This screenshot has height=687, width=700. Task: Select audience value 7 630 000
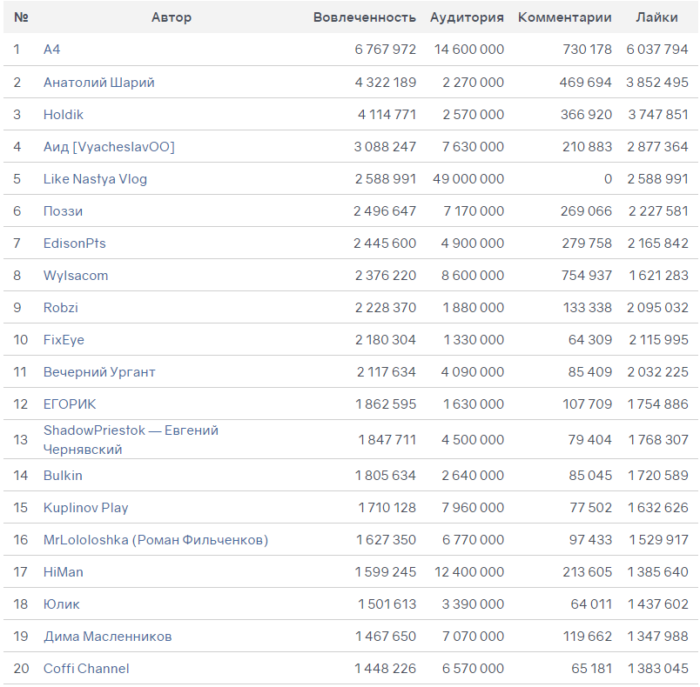click(x=473, y=146)
